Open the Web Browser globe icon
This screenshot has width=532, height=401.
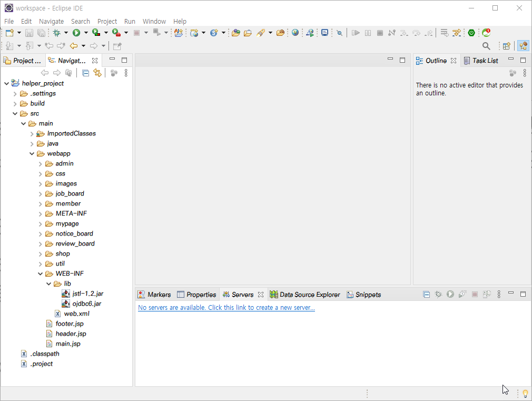[295, 33]
